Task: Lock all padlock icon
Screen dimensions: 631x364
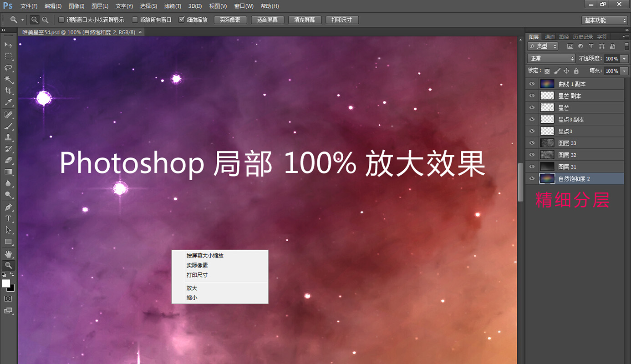Action: 576,71
